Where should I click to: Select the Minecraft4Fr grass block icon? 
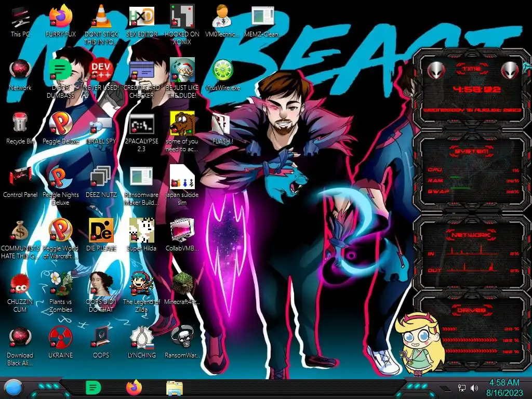182,284
